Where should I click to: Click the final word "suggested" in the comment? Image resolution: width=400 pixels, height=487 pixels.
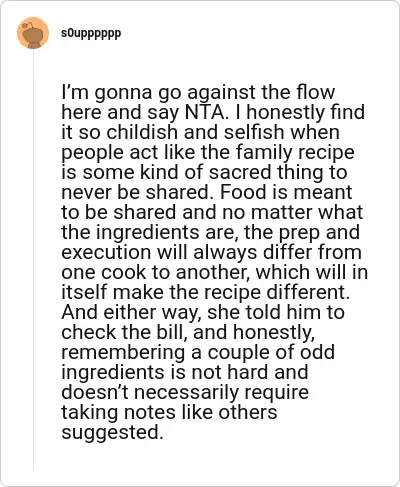click(x=110, y=433)
